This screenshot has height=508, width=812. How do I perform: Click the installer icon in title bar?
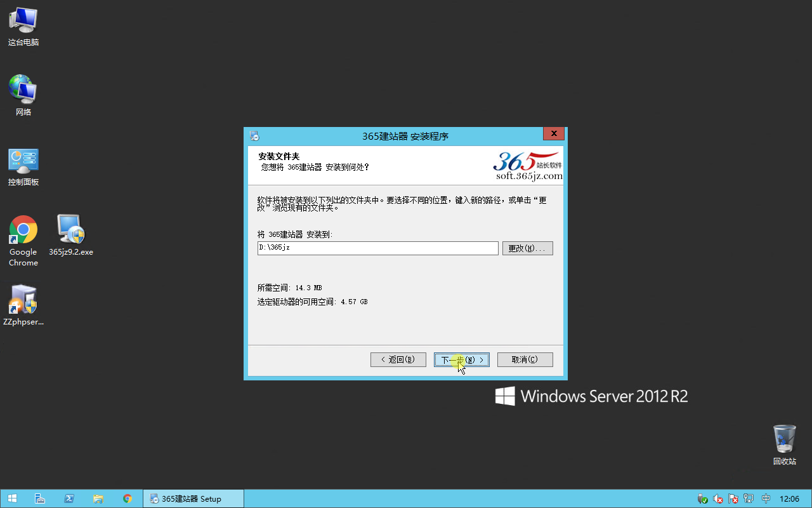coord(254,135)
